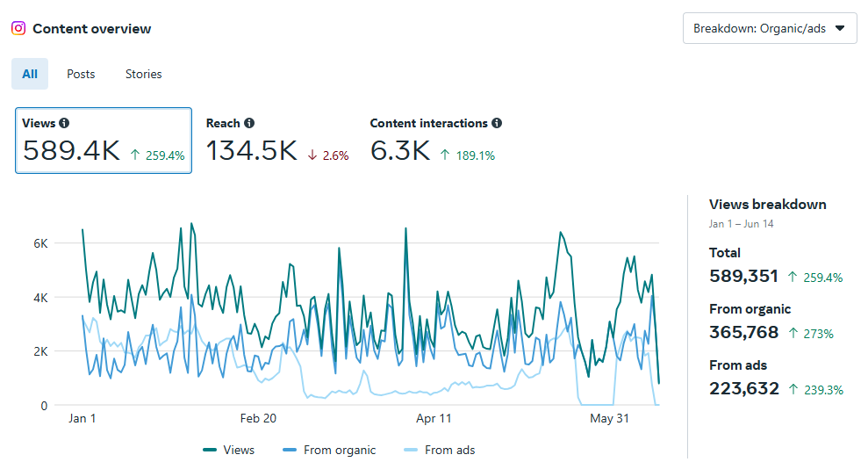868x462 pixels.
Task: Click the Content interactions info icon
Action: click(497, 124)
